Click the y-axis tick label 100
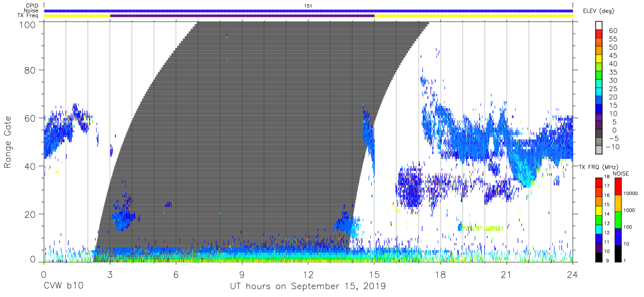644x297 pixels. [28, 24]
